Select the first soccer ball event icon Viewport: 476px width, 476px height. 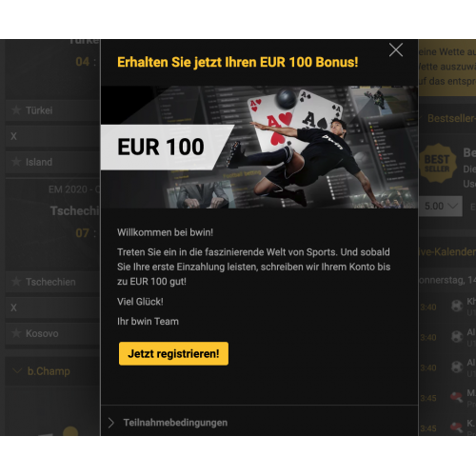(457, 307)
